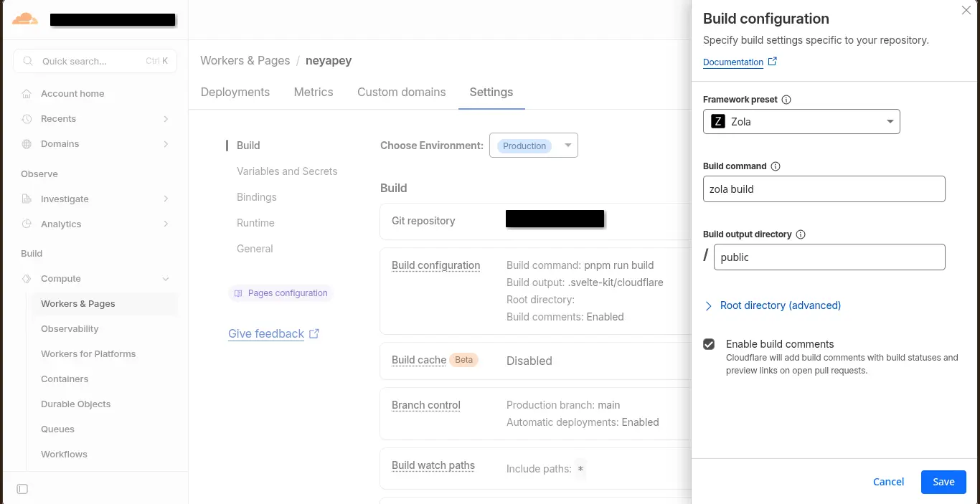Expand the Domains submenu chevron

click(166, 144)
